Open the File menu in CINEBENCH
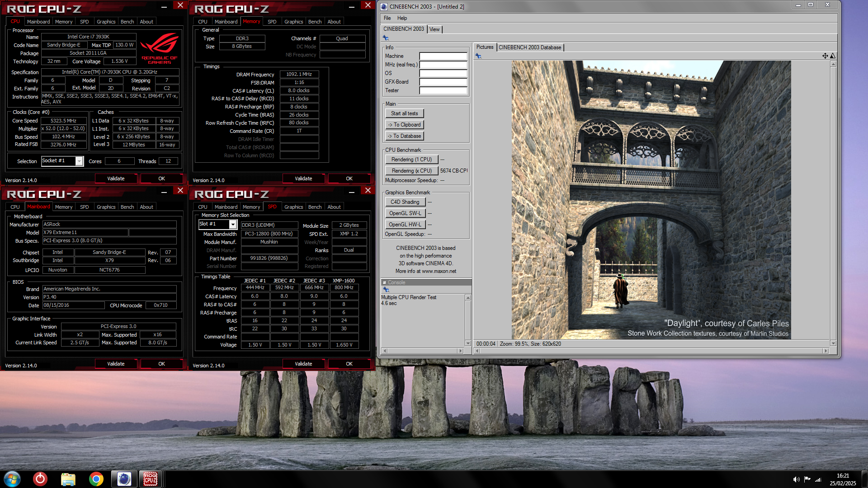868x488 pixels. (x=387, y=18)
